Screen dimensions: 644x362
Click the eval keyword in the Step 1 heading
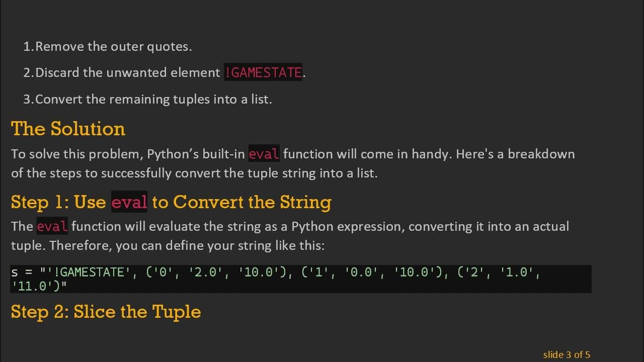(129, 202)
